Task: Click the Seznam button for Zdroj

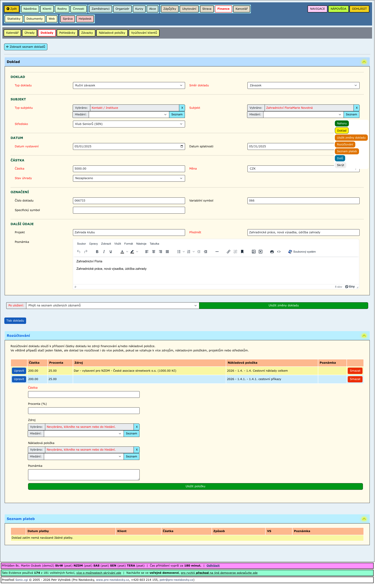Action: pyautogui.click(x=131, y=434)
